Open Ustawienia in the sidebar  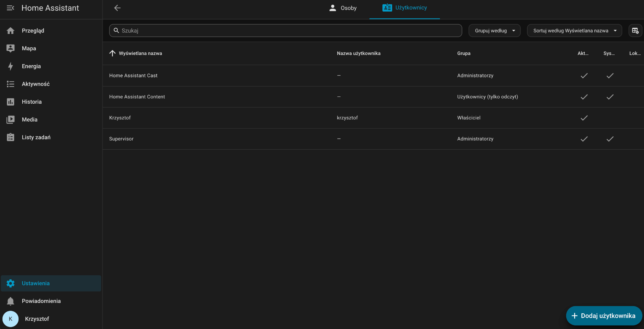point(51,283)
